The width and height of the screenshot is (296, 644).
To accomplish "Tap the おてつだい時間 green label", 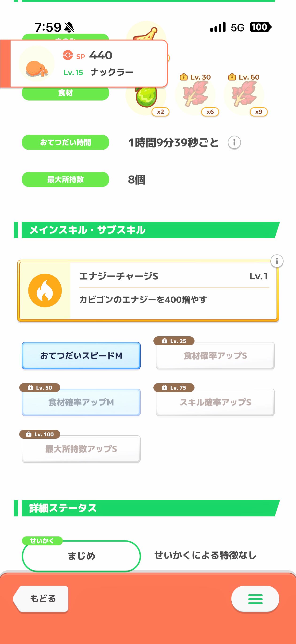I will (x=65, y=142).
